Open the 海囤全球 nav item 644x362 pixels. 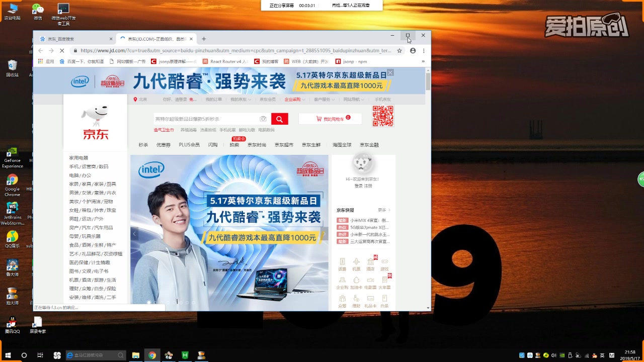[342, 145]
